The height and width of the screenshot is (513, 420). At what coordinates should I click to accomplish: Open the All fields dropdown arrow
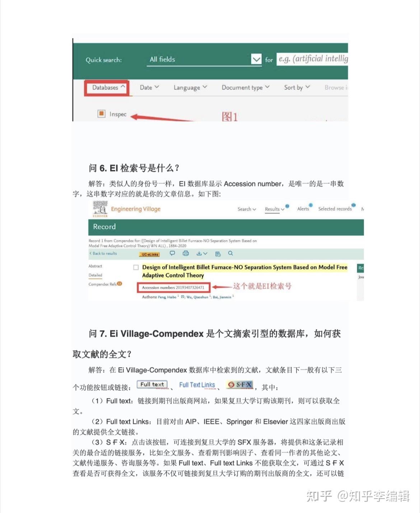pyautogui.click(x=256, y=59)
